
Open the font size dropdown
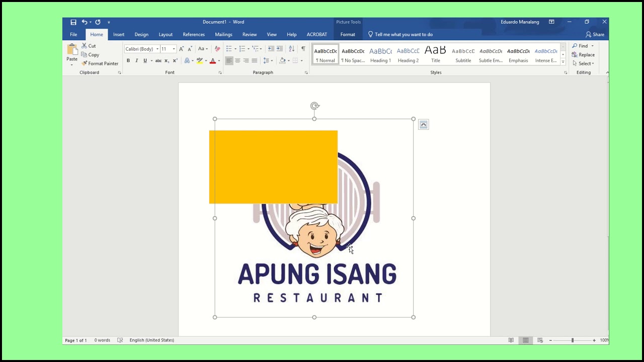(174, 49)
